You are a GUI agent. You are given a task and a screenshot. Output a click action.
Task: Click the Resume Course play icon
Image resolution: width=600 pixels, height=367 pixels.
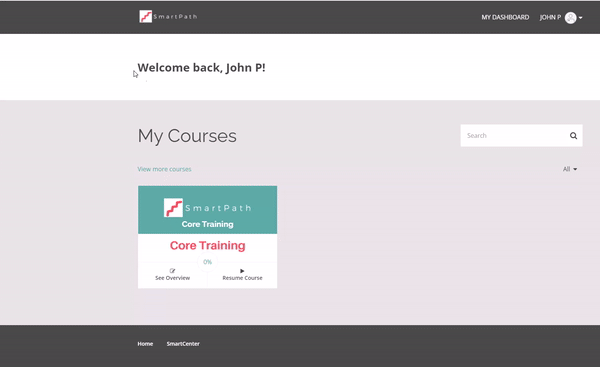(x=242, y=271)
